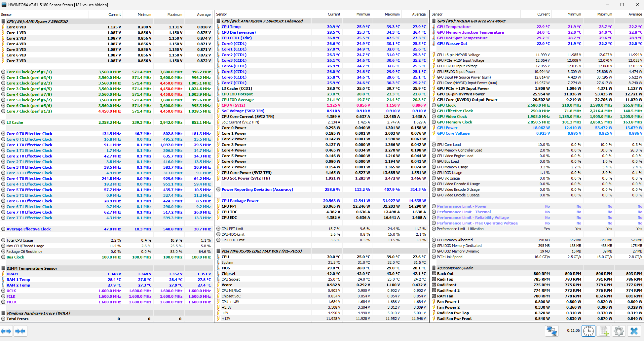The image size is (644, 341).
Task: Select the Performance Limit - Thermal row
Action: tap(537, 212)
